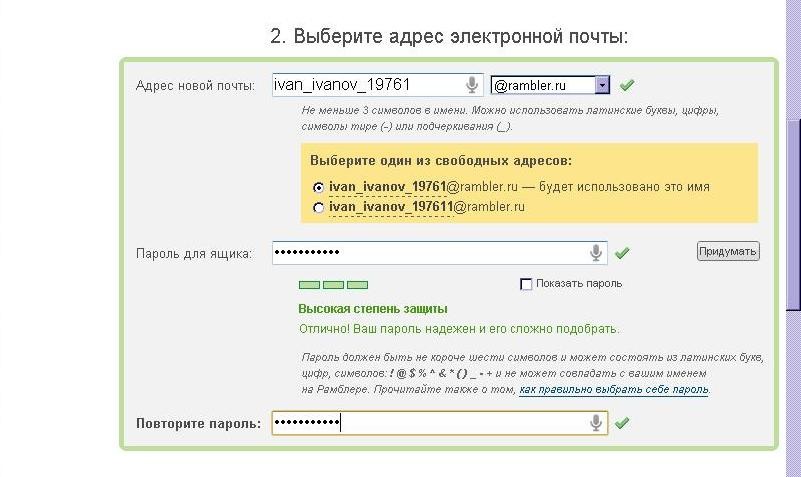
Task: Select radio button for ivan_ivanov_197611@rambler.ru
Action: (318, 207)
